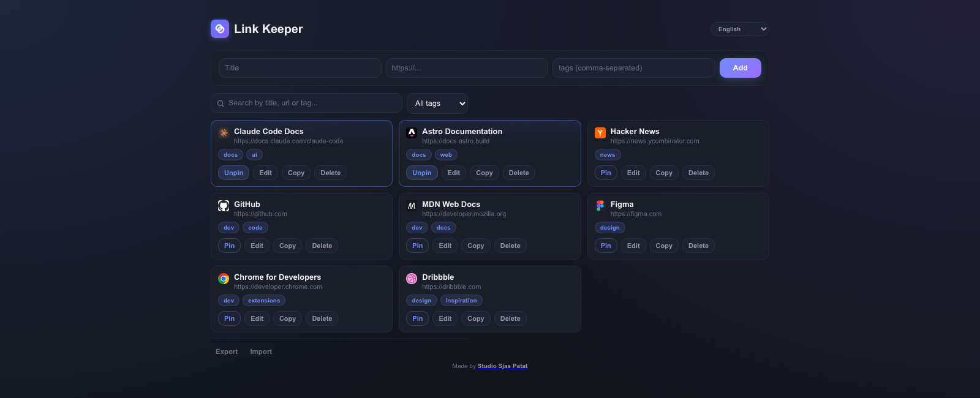Edit the GitHub link
Screen dimensions: 980x398
coord(257,246)
